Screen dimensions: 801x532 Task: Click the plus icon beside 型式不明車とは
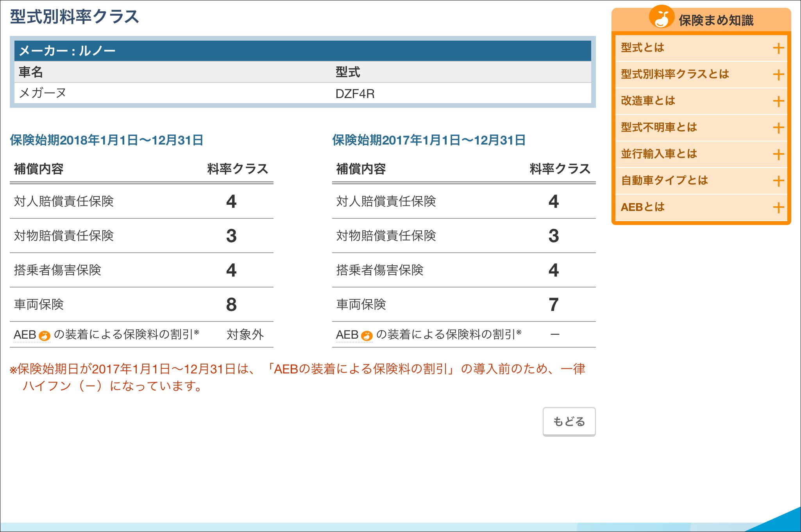[x=778, y=128]
